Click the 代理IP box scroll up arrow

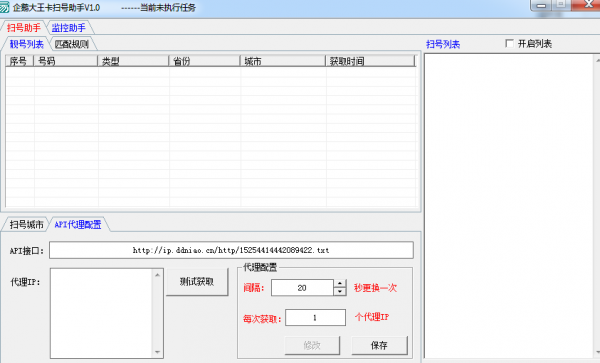(x=158, y=275)
